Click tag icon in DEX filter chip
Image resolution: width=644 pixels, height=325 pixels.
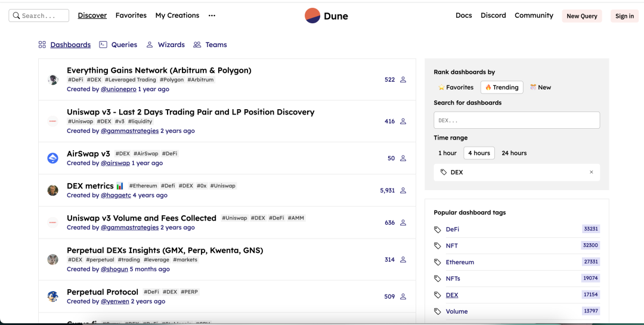coord(444,172)
